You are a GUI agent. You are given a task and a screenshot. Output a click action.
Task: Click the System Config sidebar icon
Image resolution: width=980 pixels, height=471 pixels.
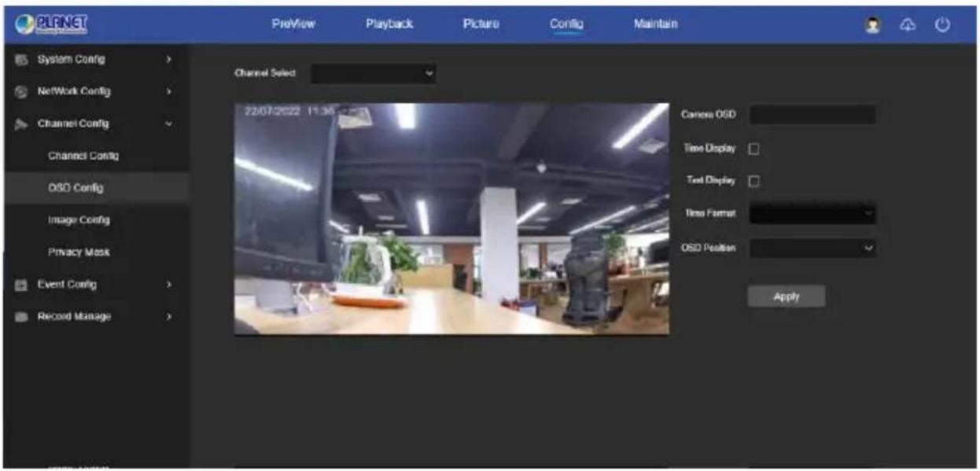[x=23, y=60]
